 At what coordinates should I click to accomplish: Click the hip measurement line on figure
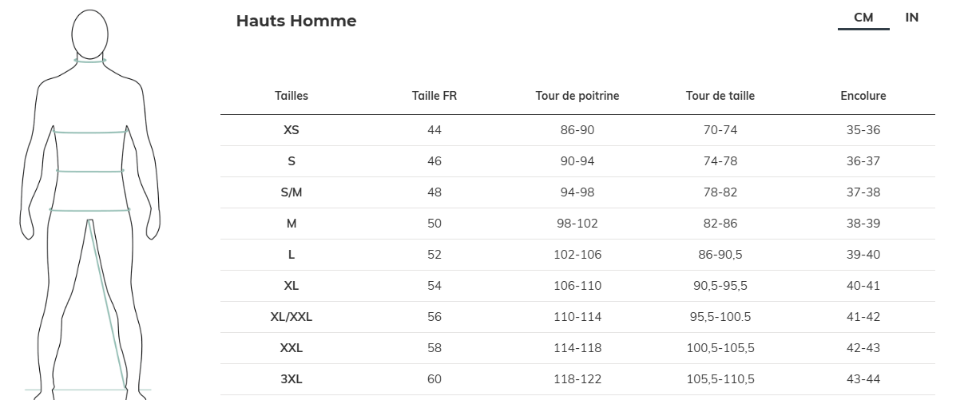(89, 211)
